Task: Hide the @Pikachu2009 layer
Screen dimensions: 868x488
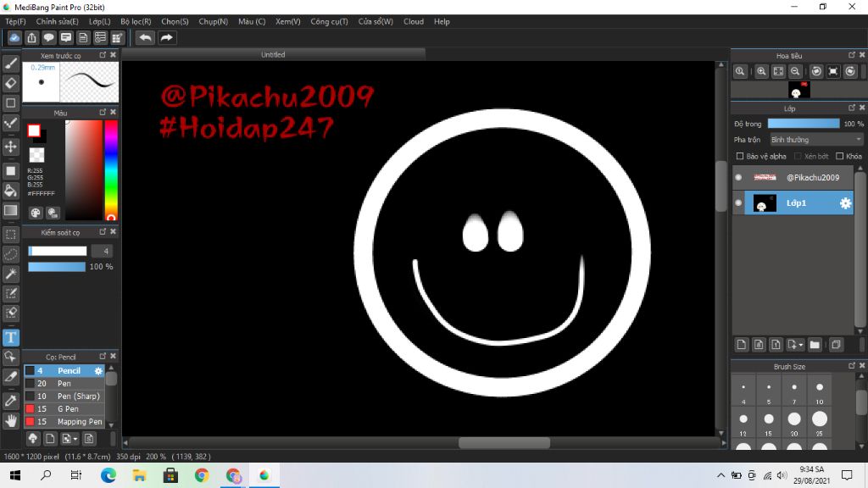Action: point(738,178)
